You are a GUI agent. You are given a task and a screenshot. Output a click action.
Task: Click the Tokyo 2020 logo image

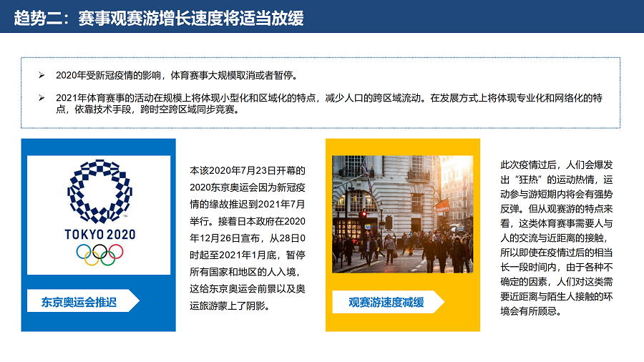(x=99, y=215)
